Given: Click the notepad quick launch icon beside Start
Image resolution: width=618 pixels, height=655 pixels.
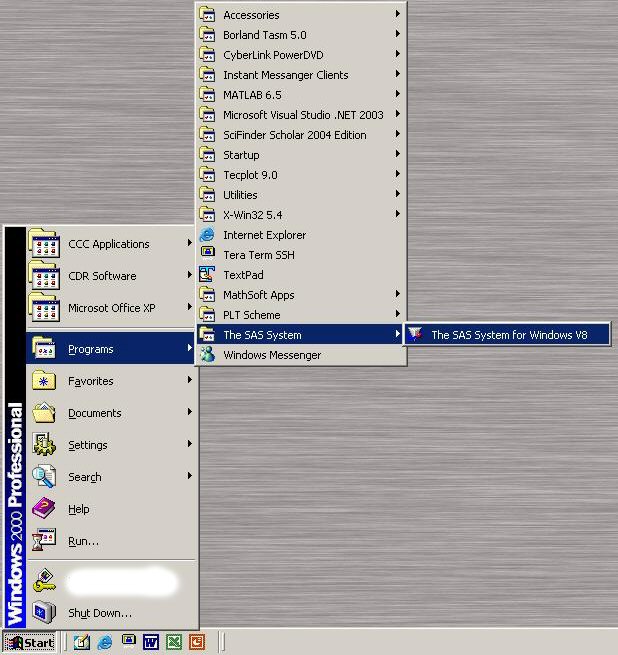Looking at the screenshot, I should [x=82, y=642].
